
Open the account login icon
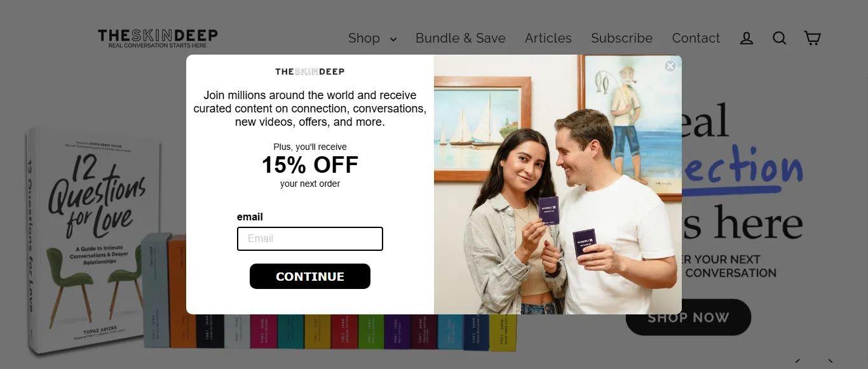(747, 38)
